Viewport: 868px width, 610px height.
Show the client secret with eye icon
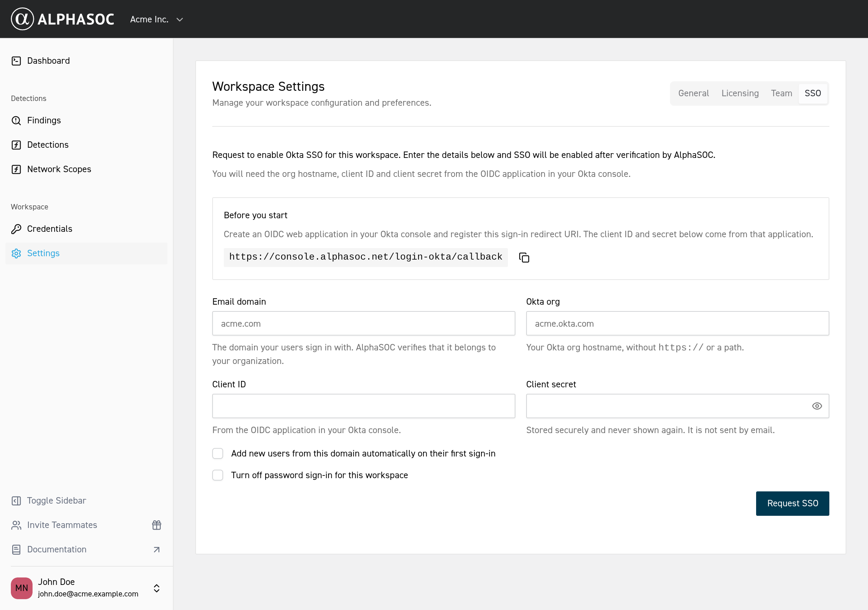coord(816,406)
